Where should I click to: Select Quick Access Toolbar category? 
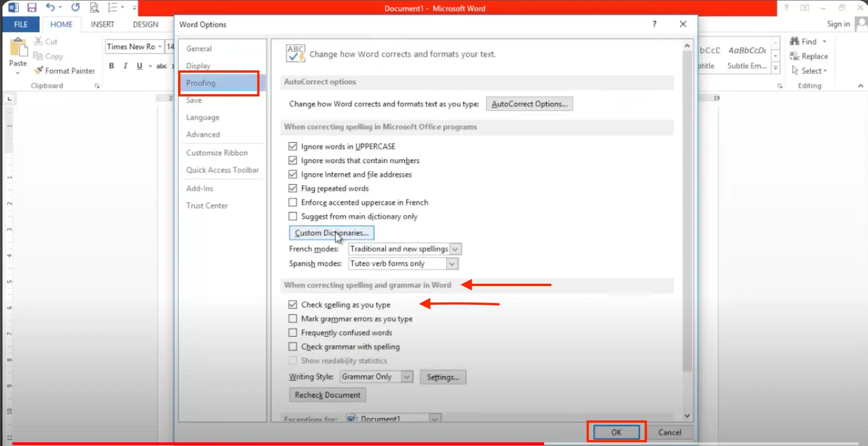[x=222, y=170]
